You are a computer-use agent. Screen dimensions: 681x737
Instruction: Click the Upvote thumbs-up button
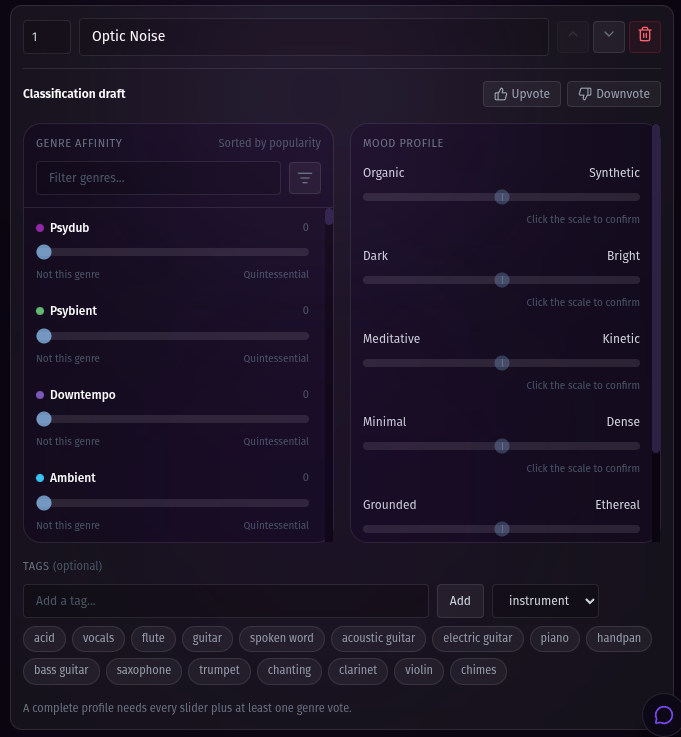[x=522, y=94]
